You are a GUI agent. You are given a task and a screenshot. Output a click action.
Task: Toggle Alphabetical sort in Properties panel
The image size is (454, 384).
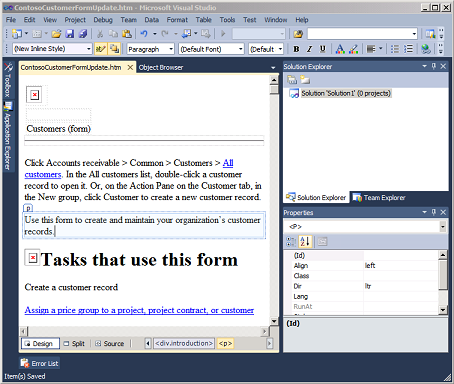click(305, 241)
